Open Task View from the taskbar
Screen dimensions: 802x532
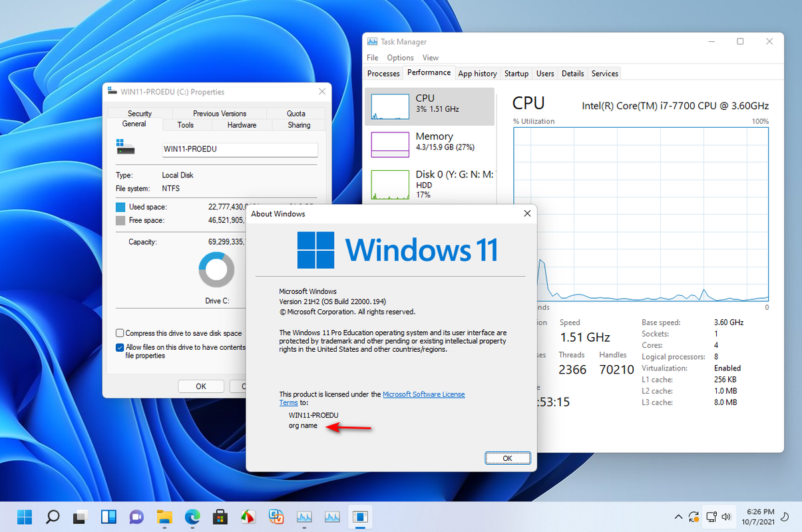point(81,517)
